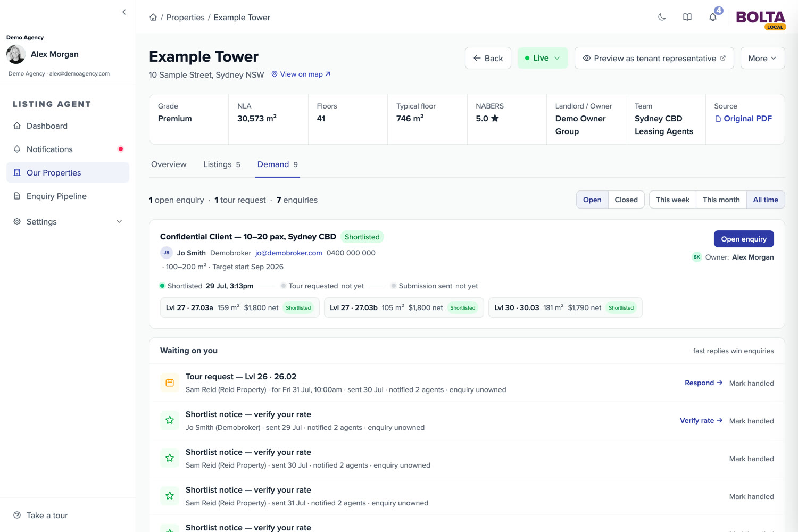Open the notifications bell in the header

point(713,17)
